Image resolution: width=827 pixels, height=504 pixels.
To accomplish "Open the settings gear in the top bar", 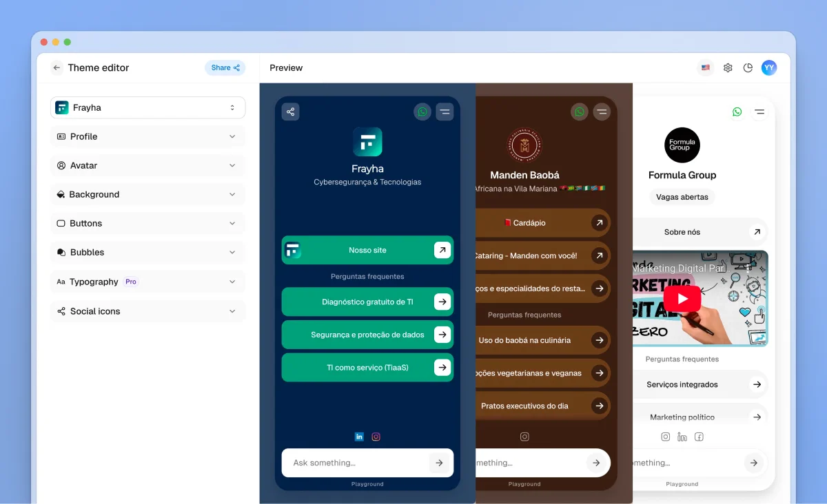I will [x=728, y=67].
